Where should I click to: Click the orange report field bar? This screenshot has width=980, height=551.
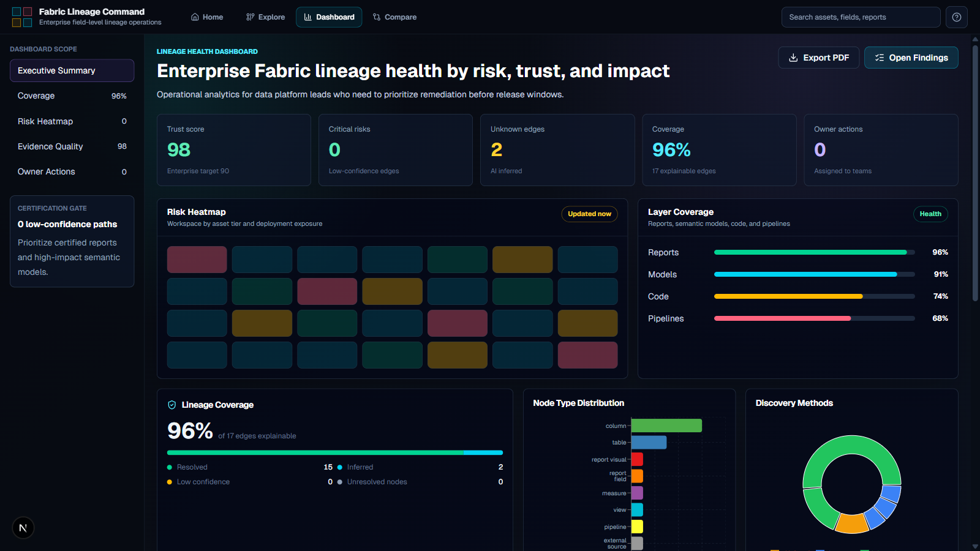point(637,476)
